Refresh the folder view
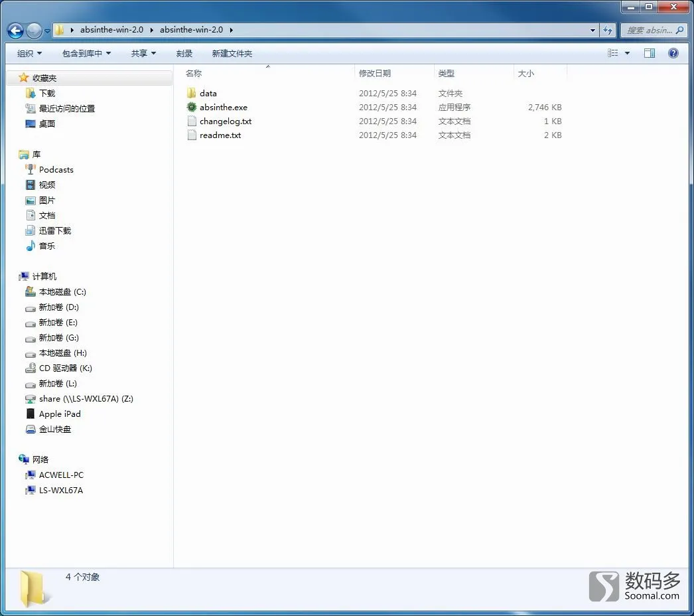 [x=608, y=30]
